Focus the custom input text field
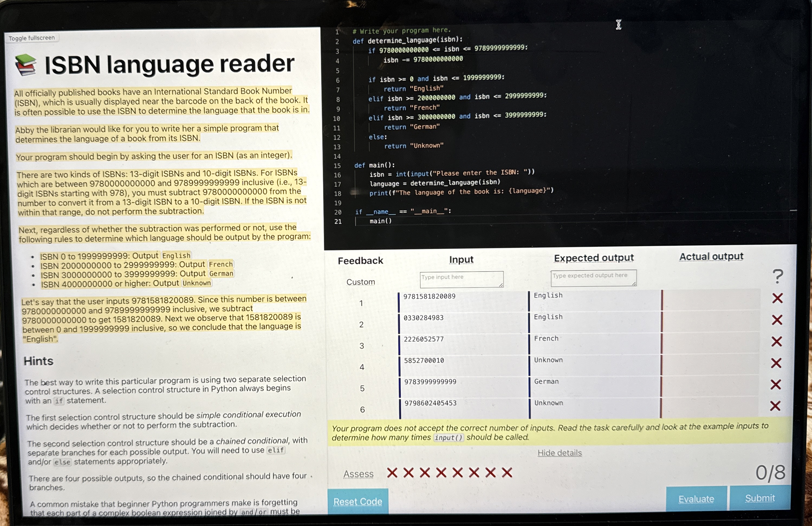812x526 pixels. click(461, 279)
